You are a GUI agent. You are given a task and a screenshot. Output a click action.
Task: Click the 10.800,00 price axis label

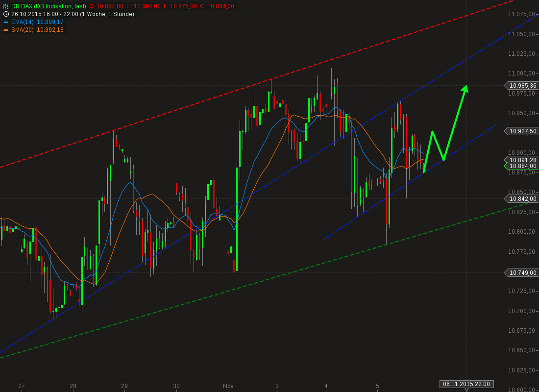pyautogui.click(x=522, y=232)
